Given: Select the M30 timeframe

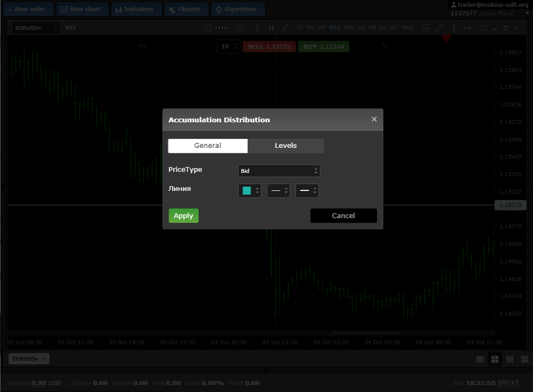Looking at the screenshot, I should click(x=349, y=28).
